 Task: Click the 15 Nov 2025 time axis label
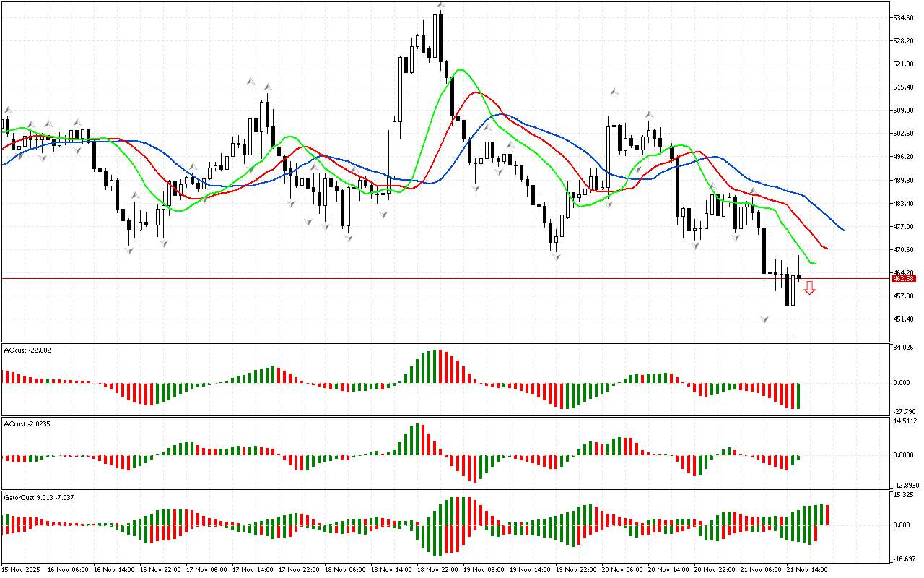tap(22, 569)
